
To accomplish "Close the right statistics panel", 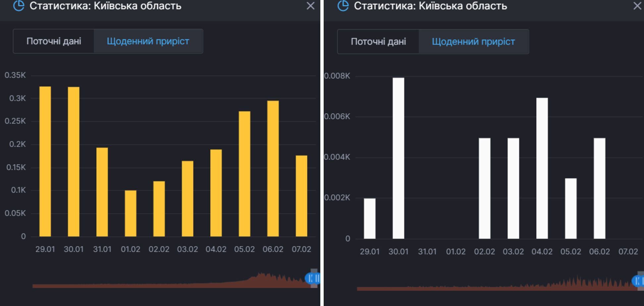I will pos(637,6).
